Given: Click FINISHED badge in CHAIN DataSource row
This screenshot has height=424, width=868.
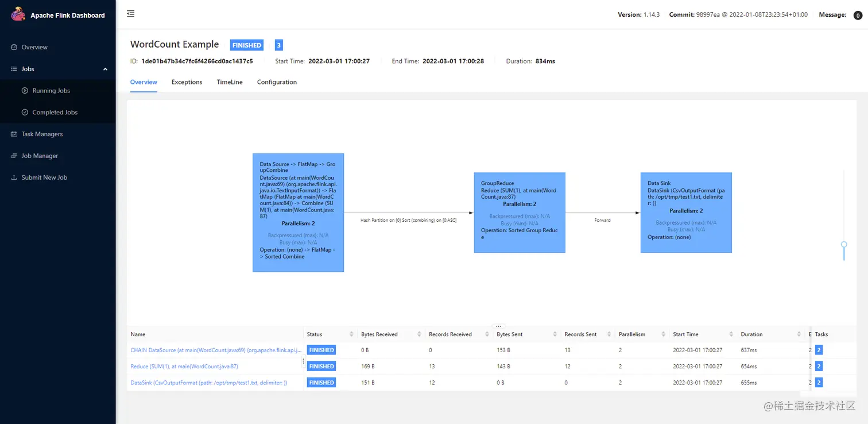Looking at the screenshot, I should [321, 350].
